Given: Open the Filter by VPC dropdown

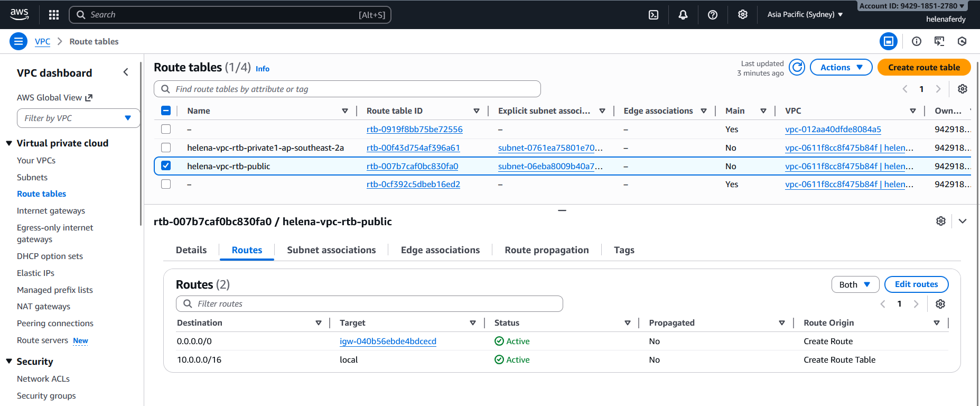Looking at the screenshot, I should coord(78,118).
